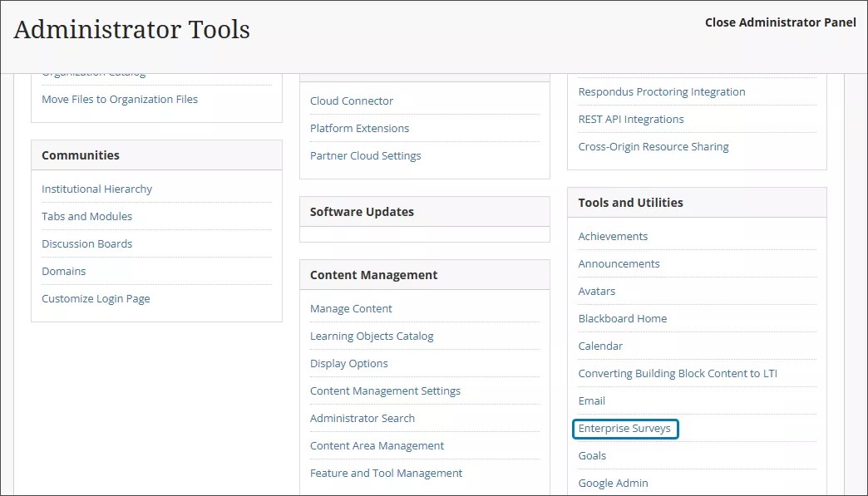Open Institutional Hierarchy settings
868x496 pixels.
coord(96,189)
